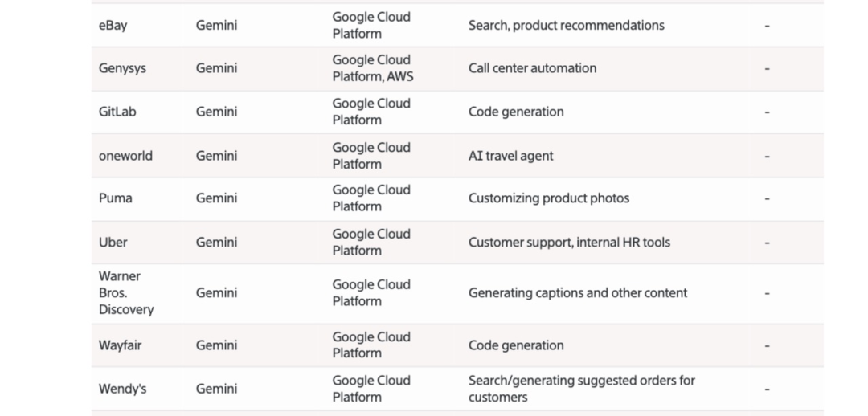
Task: Select "Generating captions and other content" cell
Action: point(577,293)
